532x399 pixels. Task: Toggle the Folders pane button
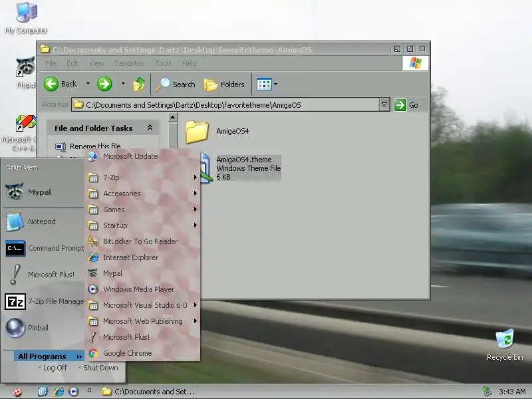click(x=224, y=84)
